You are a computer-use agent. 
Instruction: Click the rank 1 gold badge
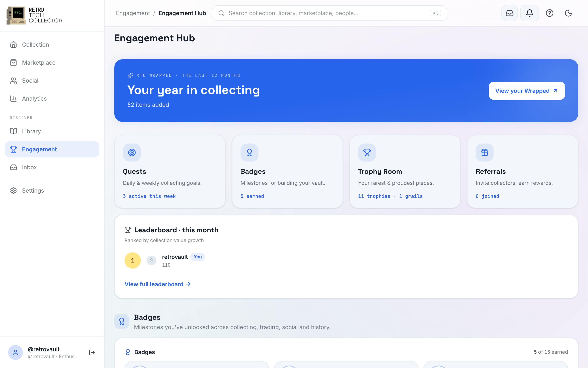coord(133,260)
